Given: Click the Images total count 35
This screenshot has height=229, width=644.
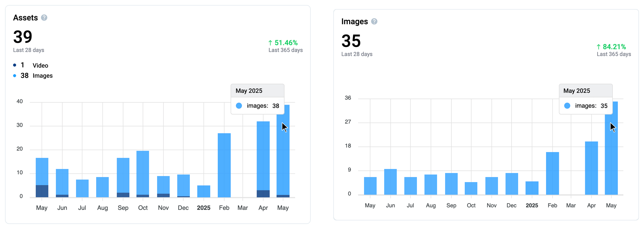Looking at the screenshot, I should pos(351,41).
